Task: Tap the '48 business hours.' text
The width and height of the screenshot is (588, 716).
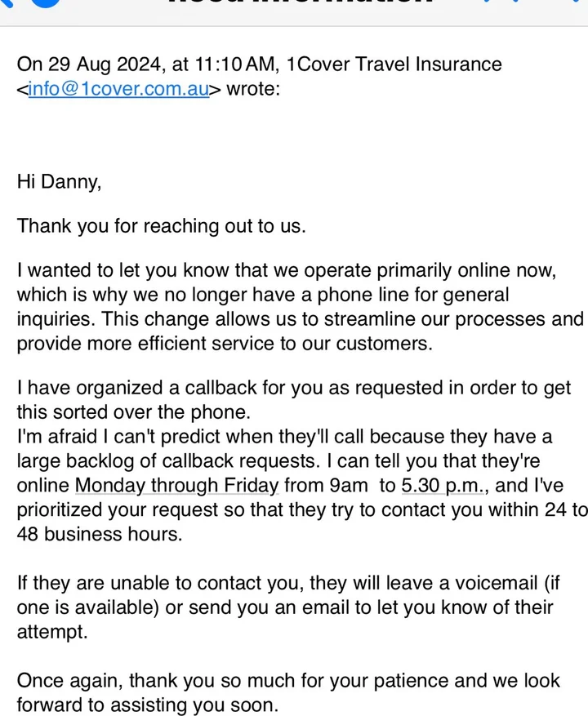Action: [100, 534]
